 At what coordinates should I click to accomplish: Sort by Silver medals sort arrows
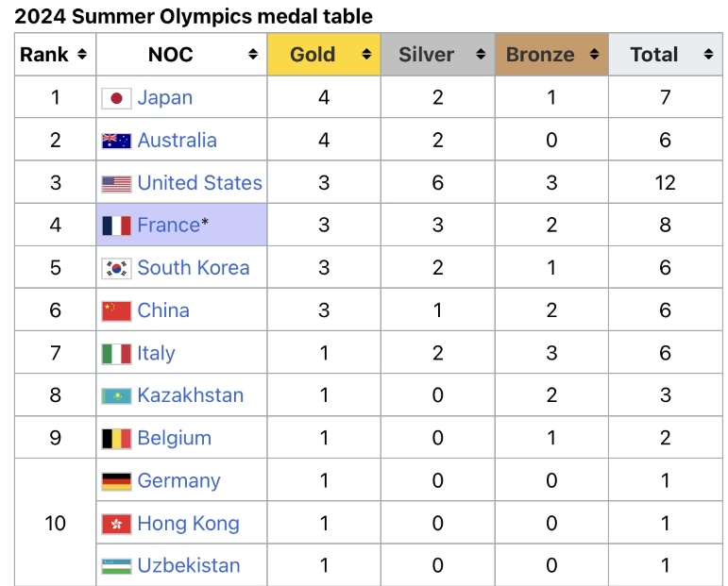tap(481, 55)
